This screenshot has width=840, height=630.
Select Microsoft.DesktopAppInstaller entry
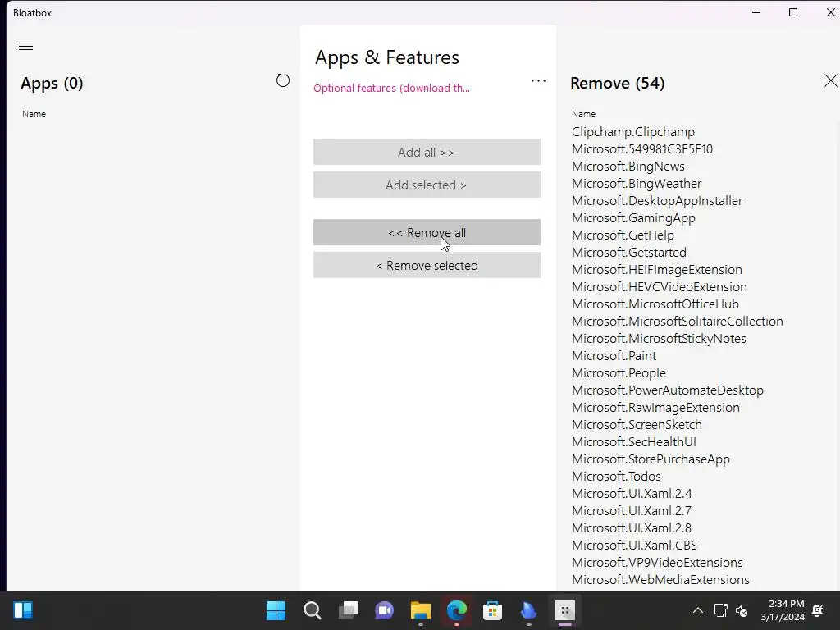(657, 201)
